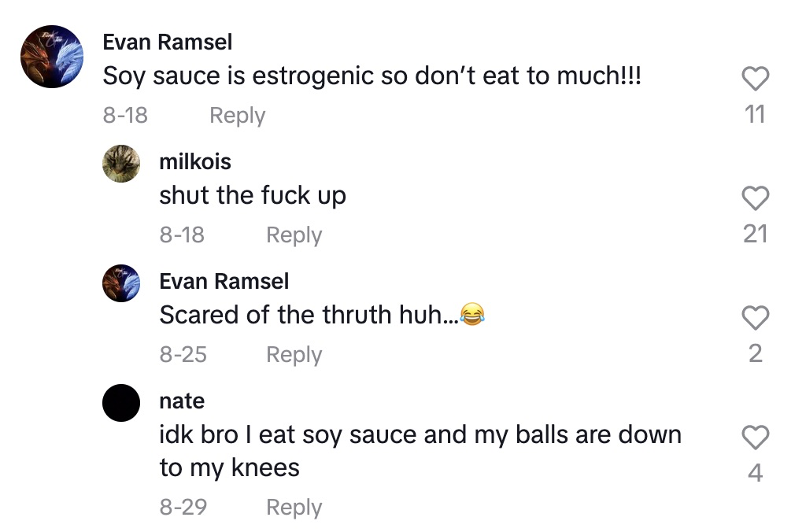Like nate's comment with the heart
The width and height of the screenshot is (806, 532).
(x=755, y=438)
